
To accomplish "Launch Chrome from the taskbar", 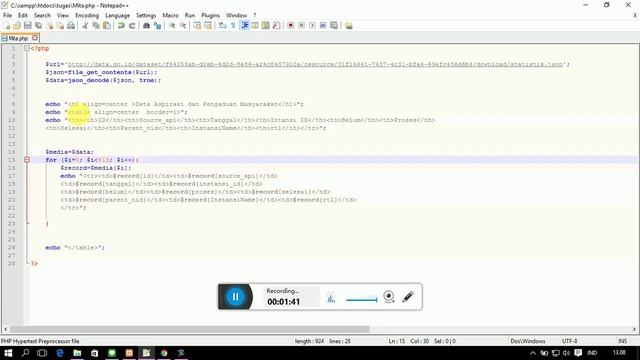I will 164,353.
